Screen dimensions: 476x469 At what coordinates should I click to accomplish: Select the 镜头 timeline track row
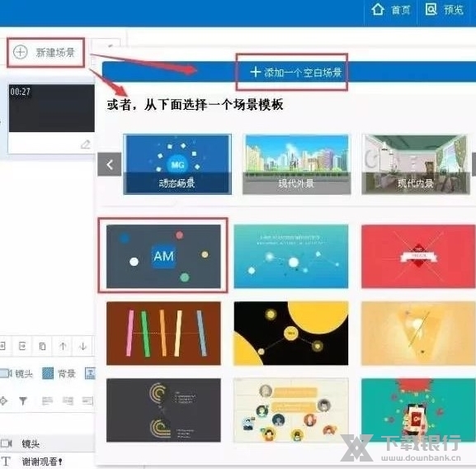pyautogui.click(x=47, y=443)
